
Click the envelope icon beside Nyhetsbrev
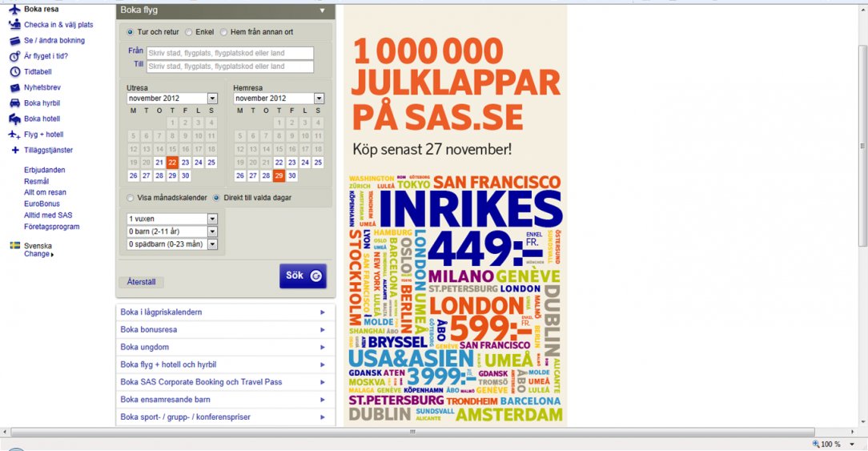[x=14, y=87]
